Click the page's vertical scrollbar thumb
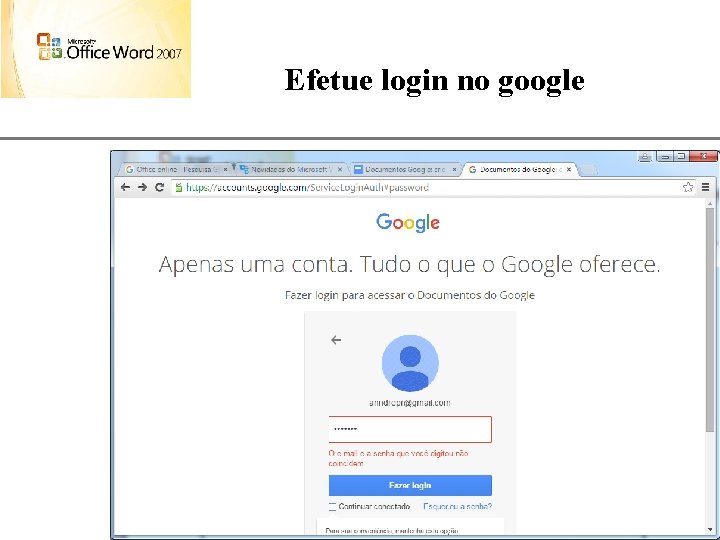 point(710,321)
